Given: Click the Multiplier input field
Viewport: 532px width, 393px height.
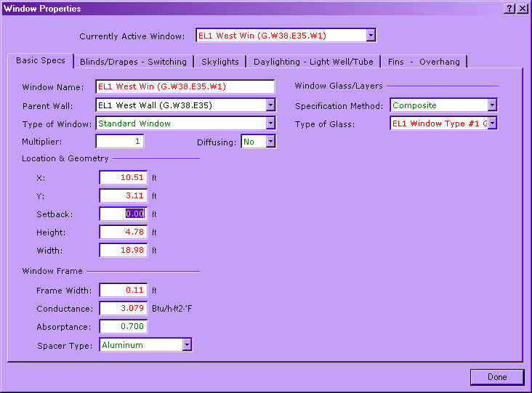Looking at the screenshot, I should [119, 142].
